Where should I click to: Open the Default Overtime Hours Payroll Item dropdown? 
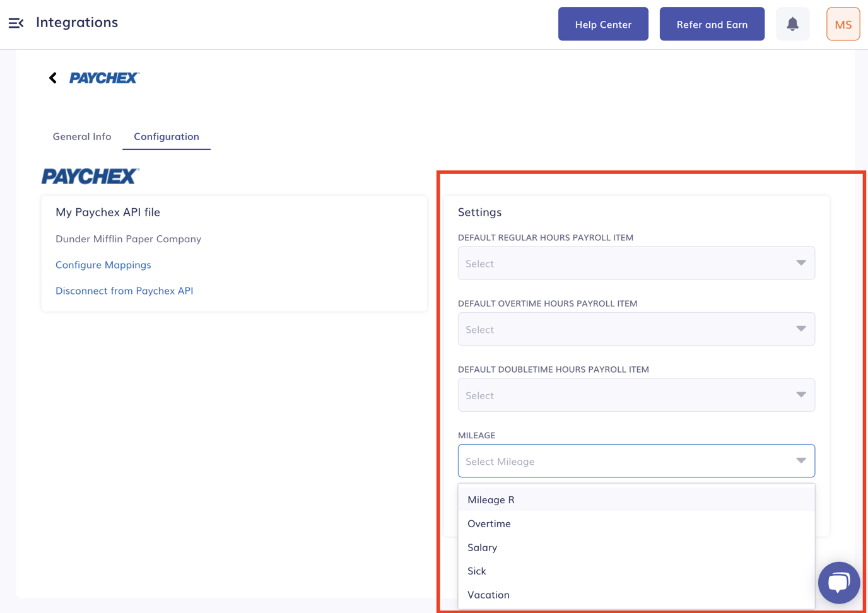click(x=636, y=329)
